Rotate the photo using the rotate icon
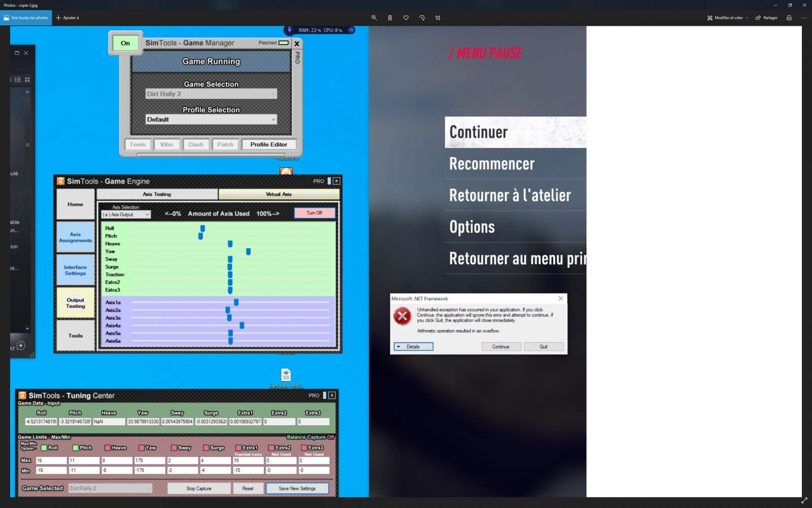812x508 pixels. click(422, 18)
